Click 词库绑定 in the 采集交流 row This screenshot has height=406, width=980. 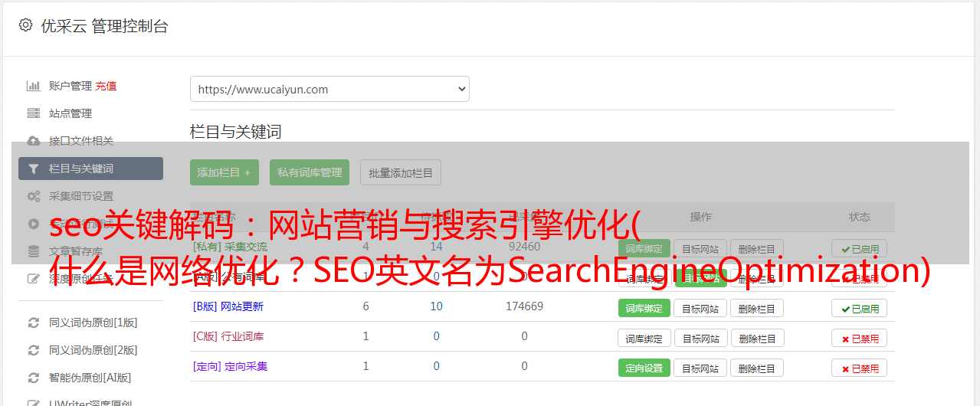click(x=644, y=248)
